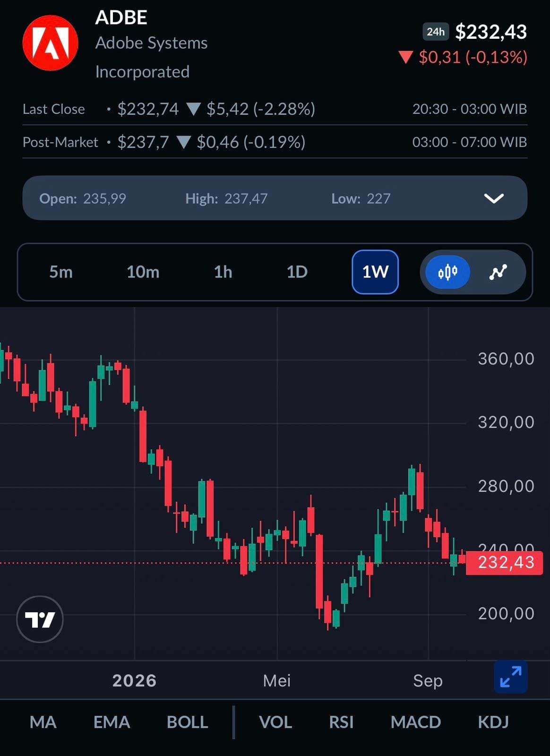The image size is (550, 756).
Task: Show the RSI indicator
Action: pyautogui.click(x=341, y=722)
